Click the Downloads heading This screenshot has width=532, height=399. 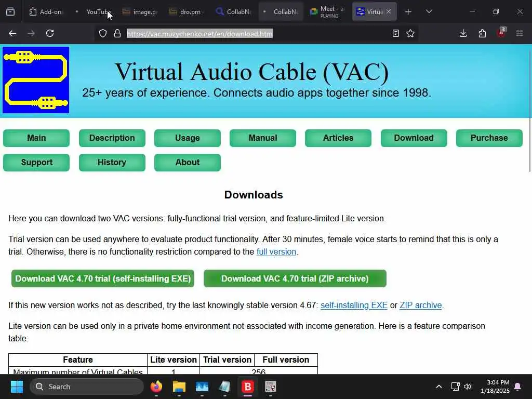254,195
